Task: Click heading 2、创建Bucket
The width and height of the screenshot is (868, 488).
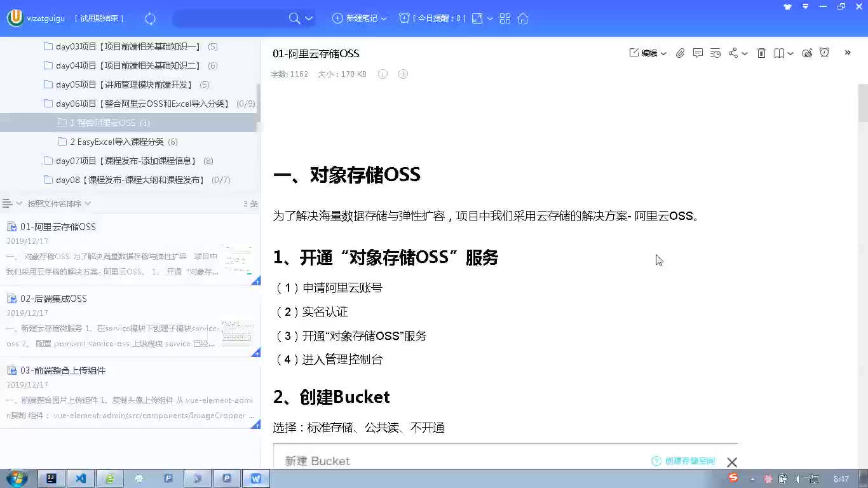Action: (332, 397)
